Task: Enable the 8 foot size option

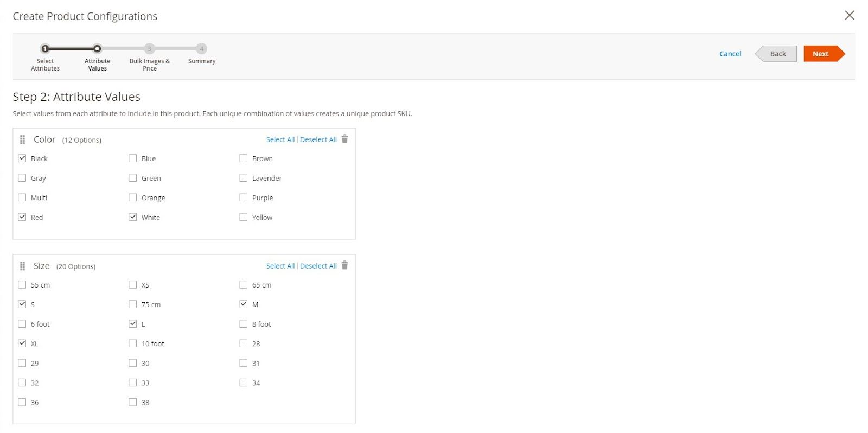Action: [244, 324]
